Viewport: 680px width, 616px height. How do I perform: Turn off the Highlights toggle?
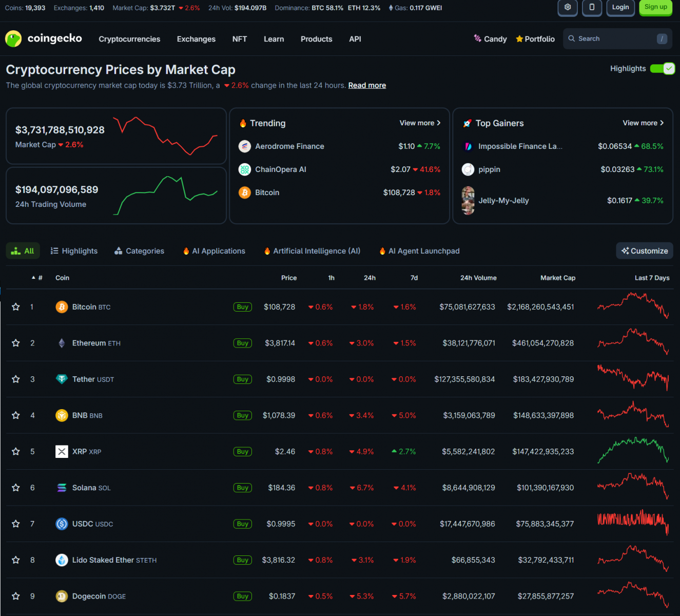pos(662,69)
